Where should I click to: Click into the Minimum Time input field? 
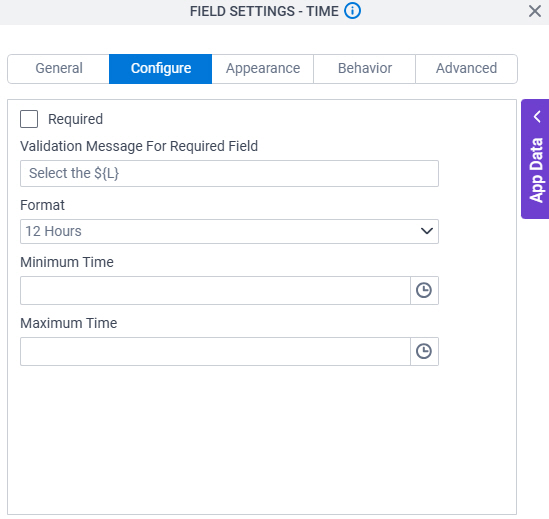click(x=215, y=290)
